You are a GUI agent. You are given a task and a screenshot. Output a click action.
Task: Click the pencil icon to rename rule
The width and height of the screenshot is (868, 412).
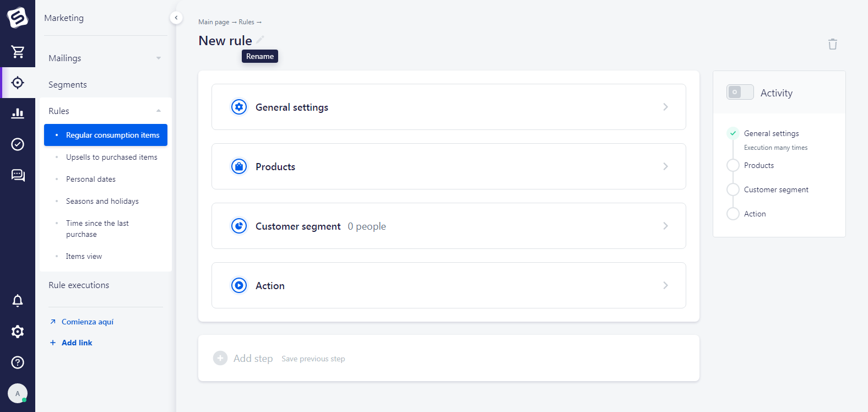261,40
